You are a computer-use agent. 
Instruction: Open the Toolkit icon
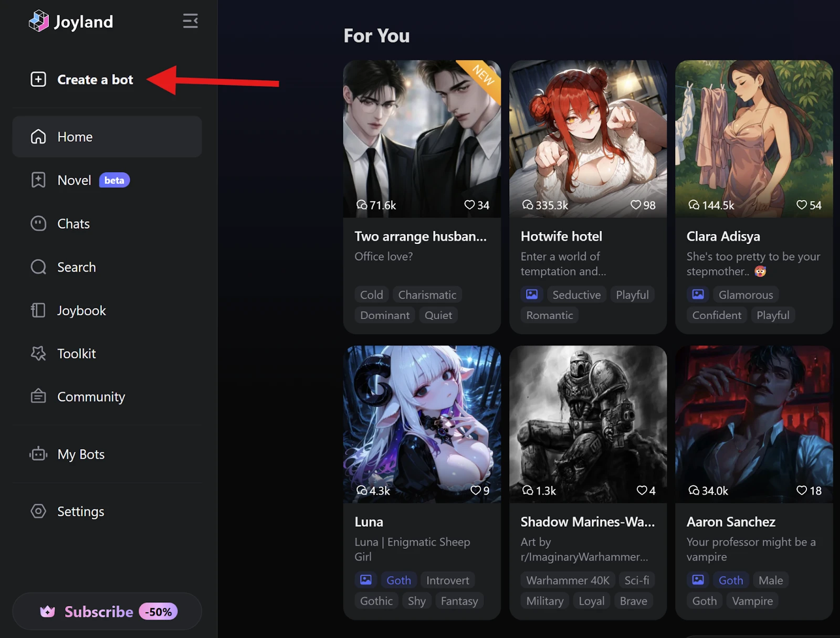tap(38, 354)
